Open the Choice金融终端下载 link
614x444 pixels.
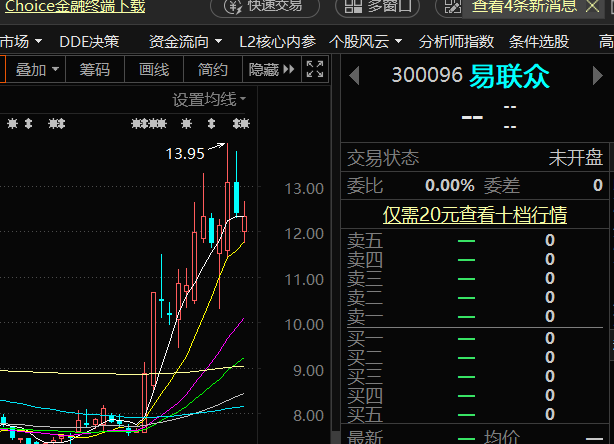(74, 6)
